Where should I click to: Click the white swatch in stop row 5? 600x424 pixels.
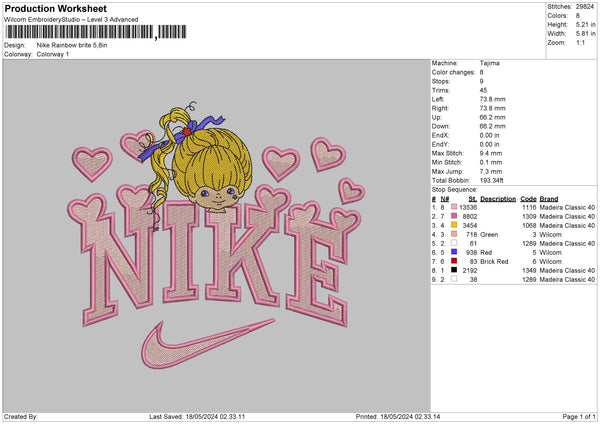(x=454, y=243)
